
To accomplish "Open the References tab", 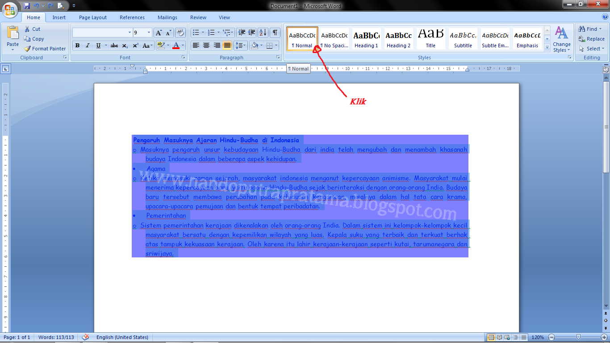I will (x=132, y=17).
